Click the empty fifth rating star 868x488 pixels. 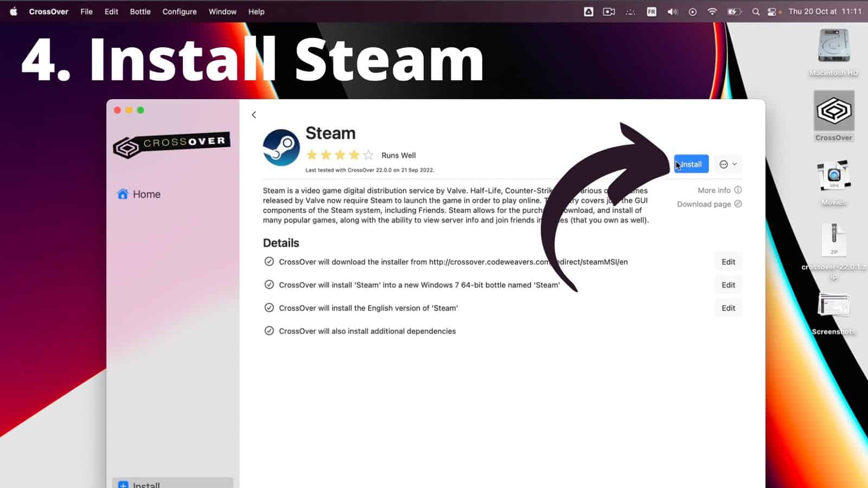point(368,155)
